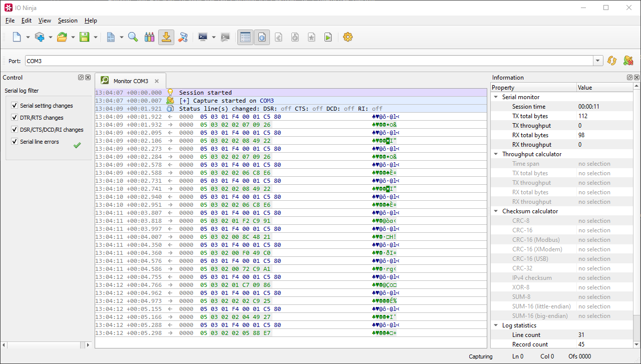
Task: Expand the open file dropdown arrow
Action: coord(73,37)
